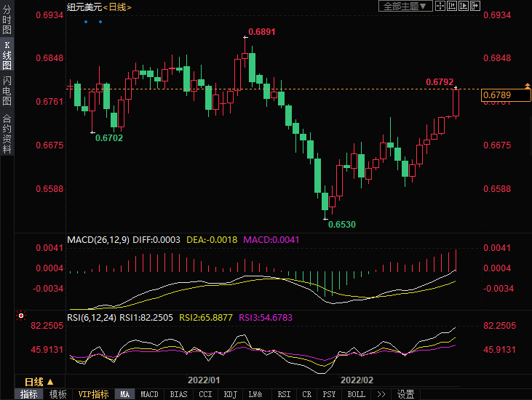This screenshot has height=400, width=532.
Task: Click the second blue dot marker below title
Action: 100,22
